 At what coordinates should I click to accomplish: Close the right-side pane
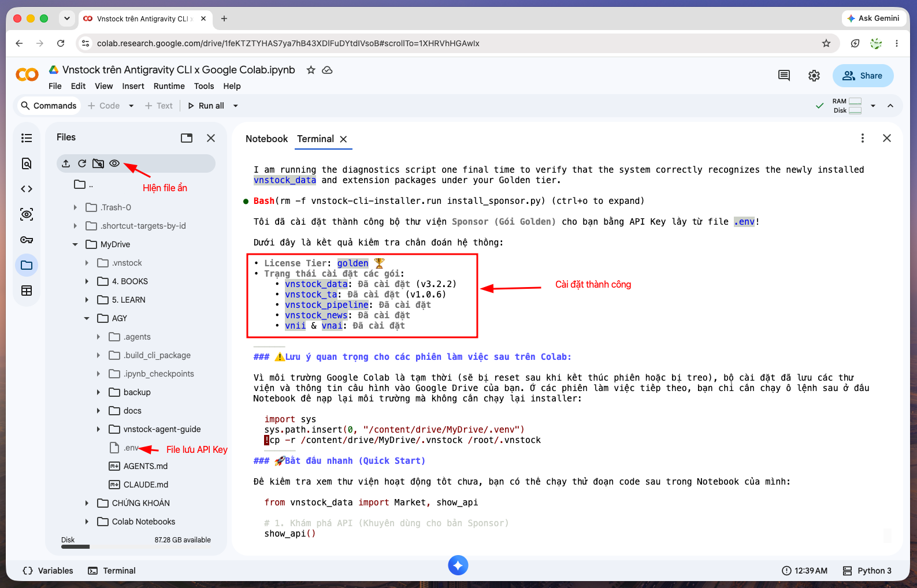pyautogui.click(x=887, y=138)
